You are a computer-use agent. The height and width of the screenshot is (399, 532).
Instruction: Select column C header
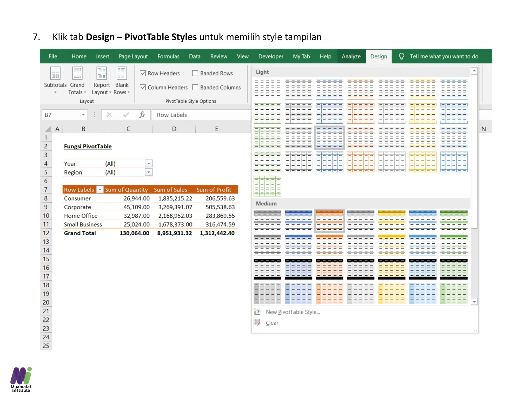[x=128, y=129]
